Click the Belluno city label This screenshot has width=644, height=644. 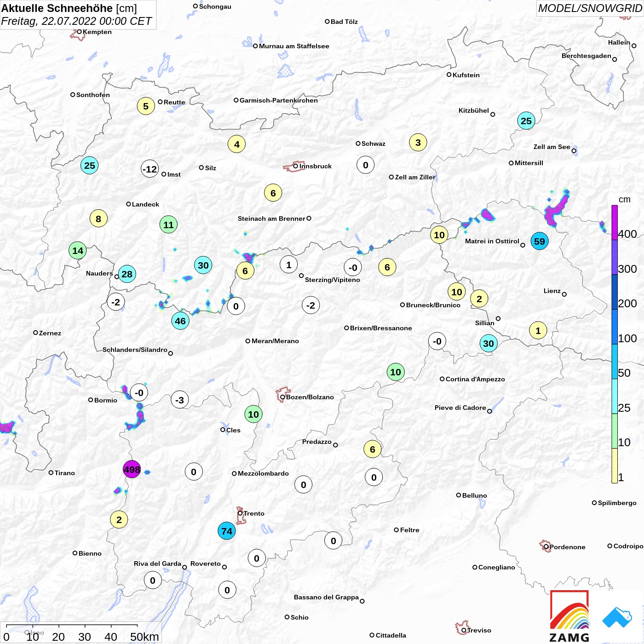click(475, 495)
